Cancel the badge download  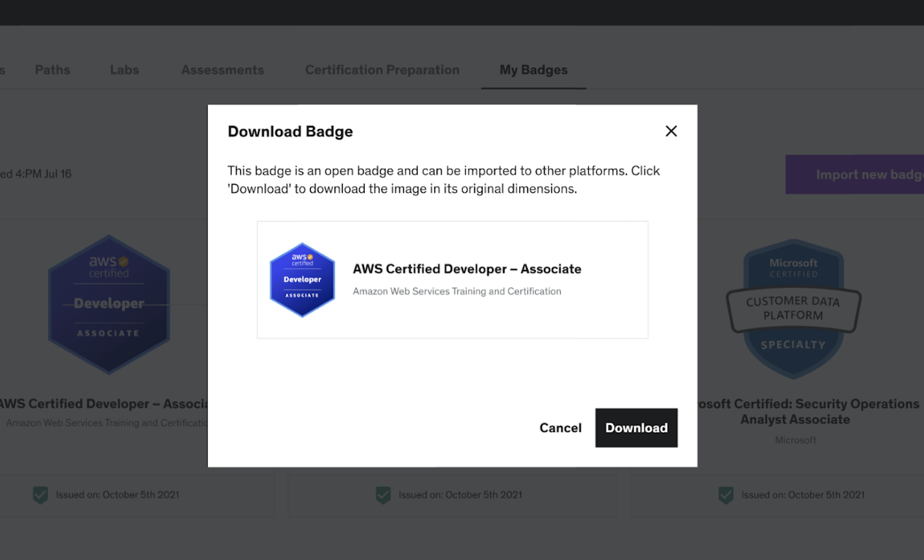coord(560,428)
